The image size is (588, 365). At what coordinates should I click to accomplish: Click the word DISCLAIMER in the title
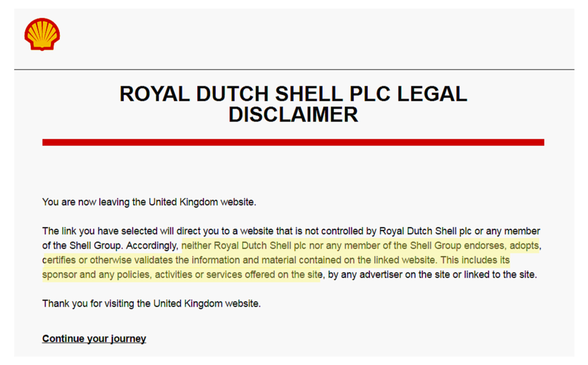tap(293, 115)
